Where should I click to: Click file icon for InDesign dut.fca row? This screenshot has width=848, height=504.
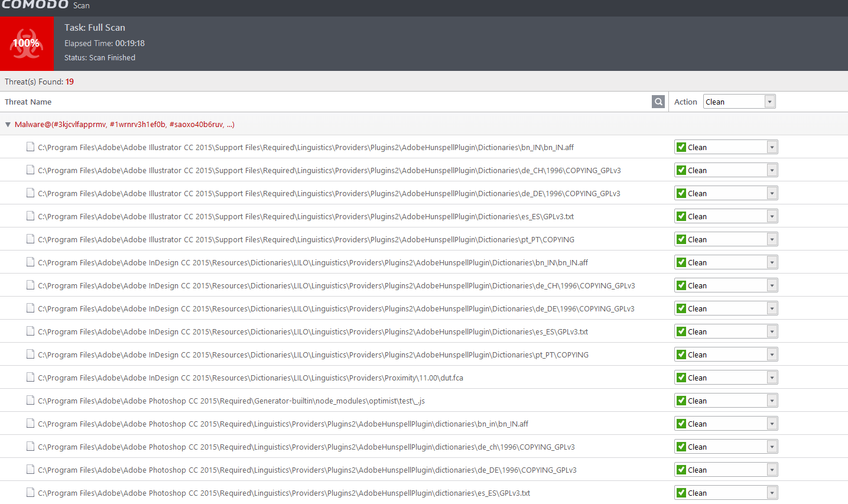point(30,378)
